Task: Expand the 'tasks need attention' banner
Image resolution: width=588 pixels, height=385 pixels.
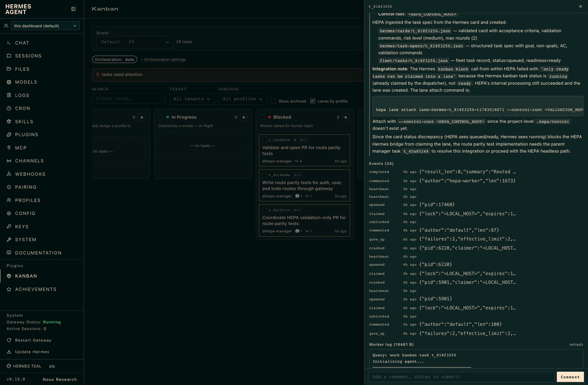Action: (x=228, y=74)
